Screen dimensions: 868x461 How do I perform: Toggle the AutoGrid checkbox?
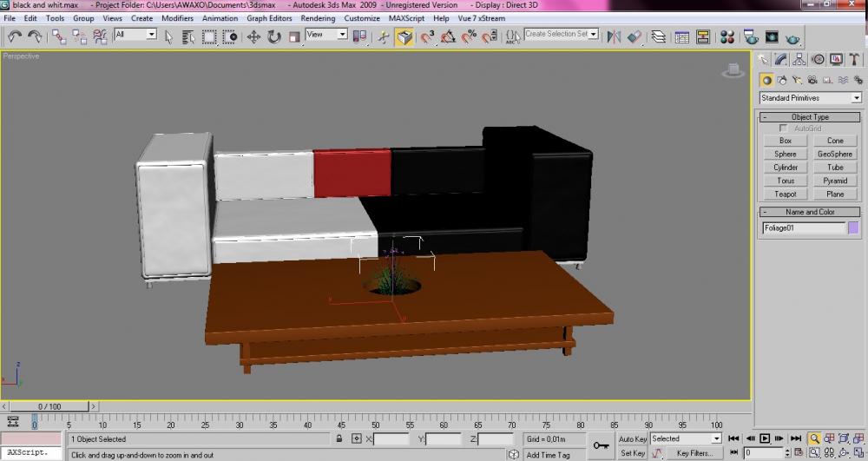click(785, 128)
